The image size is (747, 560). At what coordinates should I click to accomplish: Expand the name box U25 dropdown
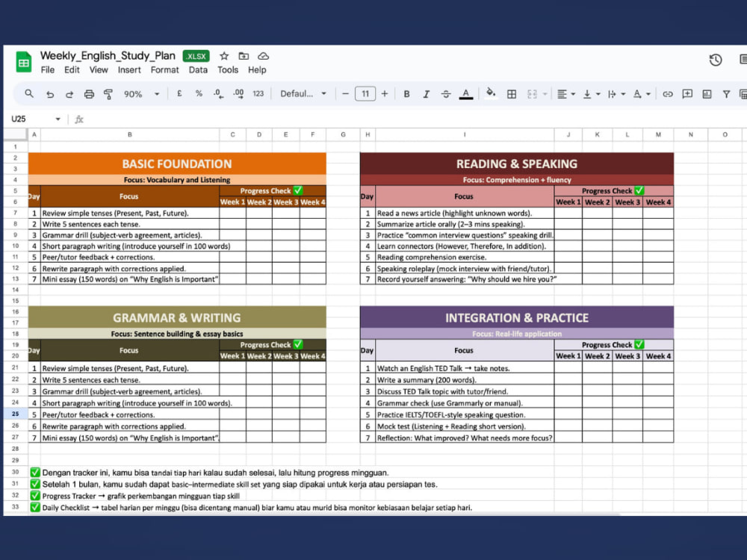[x=58, y=119]
